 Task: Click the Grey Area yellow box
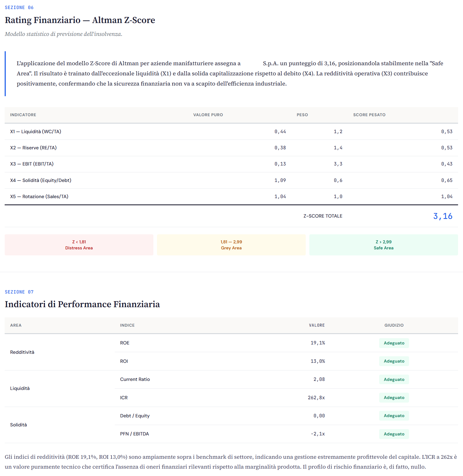231,245
